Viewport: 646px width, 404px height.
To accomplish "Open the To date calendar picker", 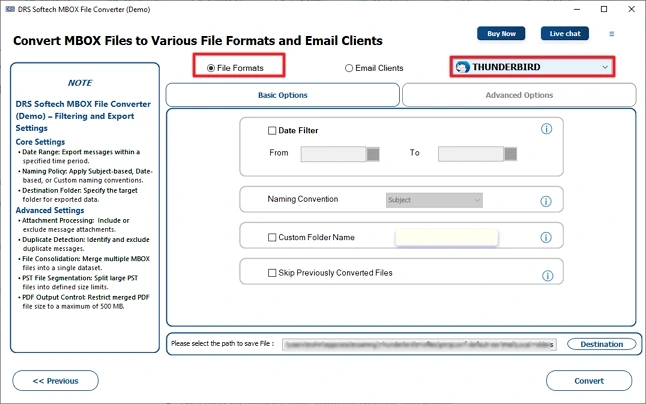I will pyautogui.click(x=510, y=154).
